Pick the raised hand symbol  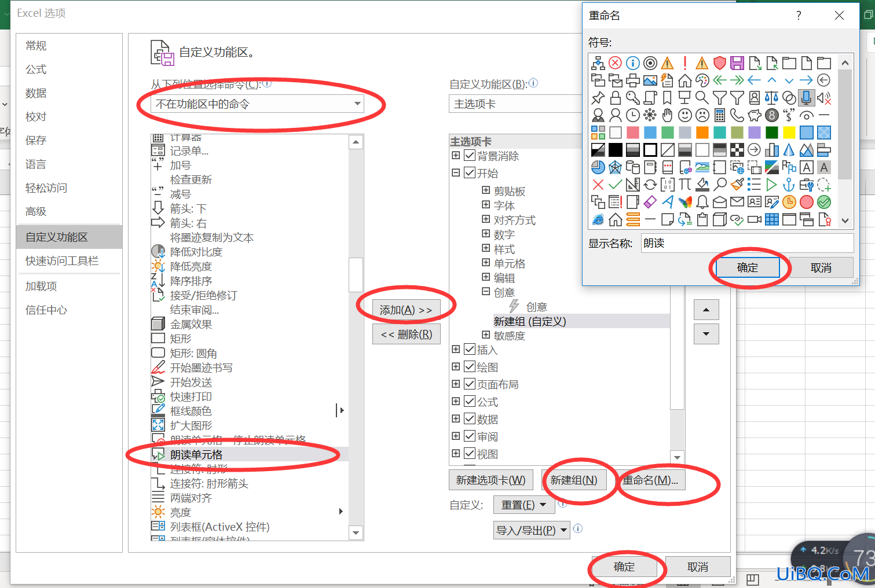click(668, 115)
